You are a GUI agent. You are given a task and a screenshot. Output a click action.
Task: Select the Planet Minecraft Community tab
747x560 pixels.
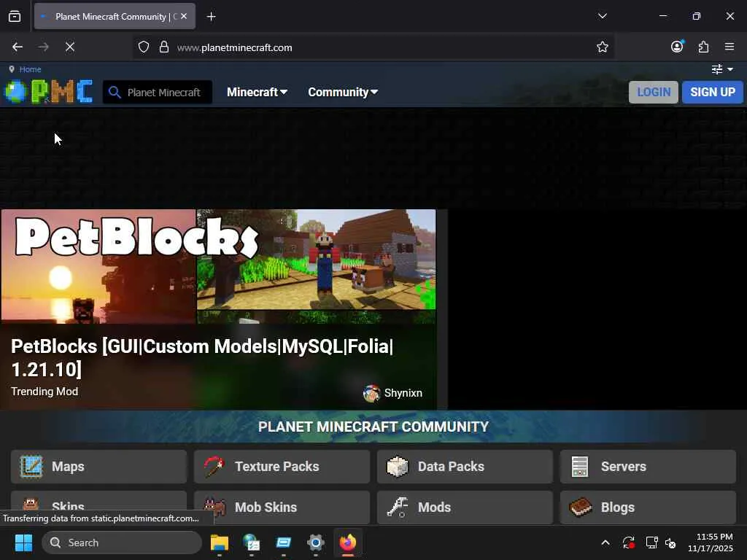coord(115,16)
